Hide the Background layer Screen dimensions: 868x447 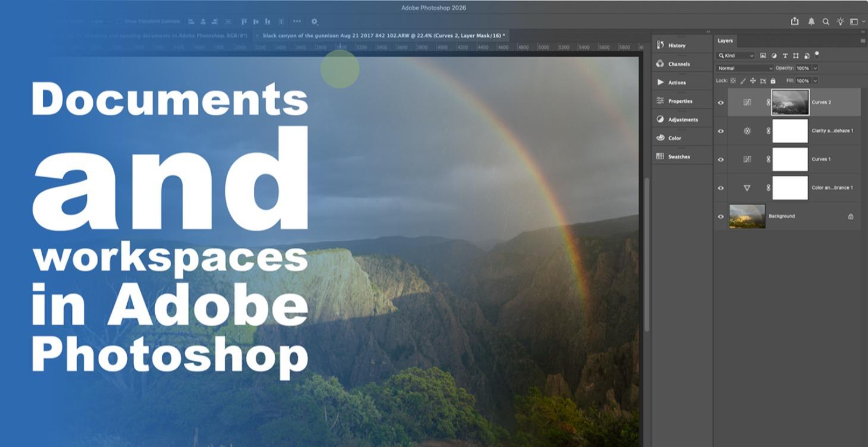tap(721, 216)
